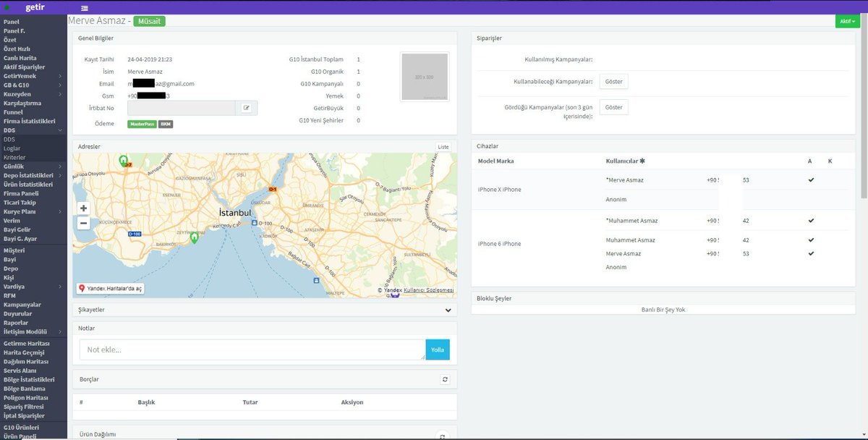Expand the Şikayetler panel chevron
868x440 pixels.
pyautogui.click(x=448, y=310)
